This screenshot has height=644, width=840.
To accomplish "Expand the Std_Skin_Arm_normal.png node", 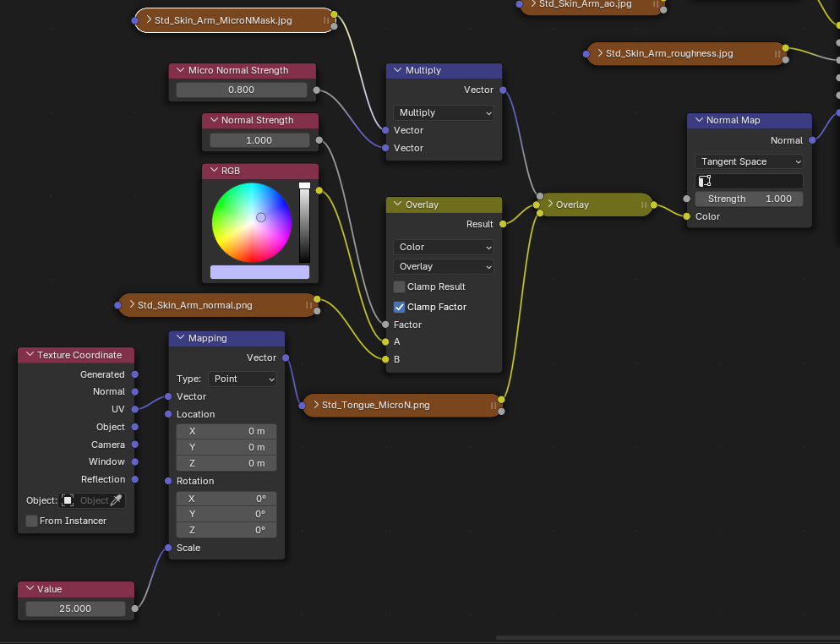I will [132, 305].
